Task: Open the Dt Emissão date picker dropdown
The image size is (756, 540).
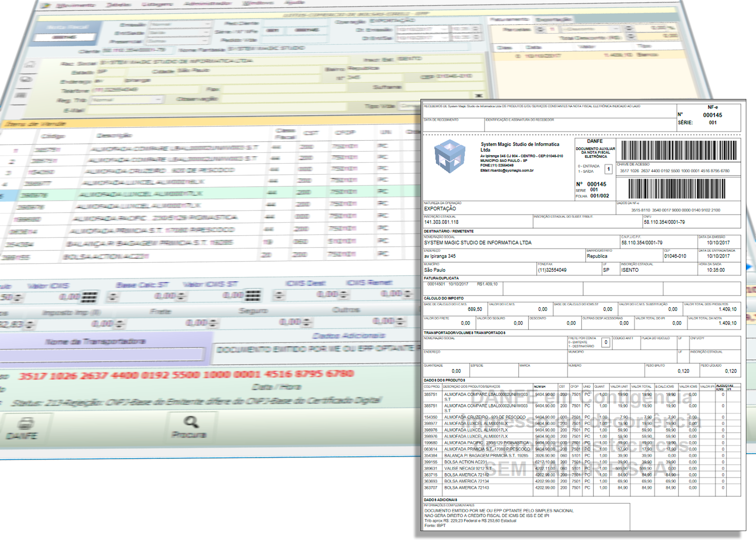Action: (x=444, y=29)
